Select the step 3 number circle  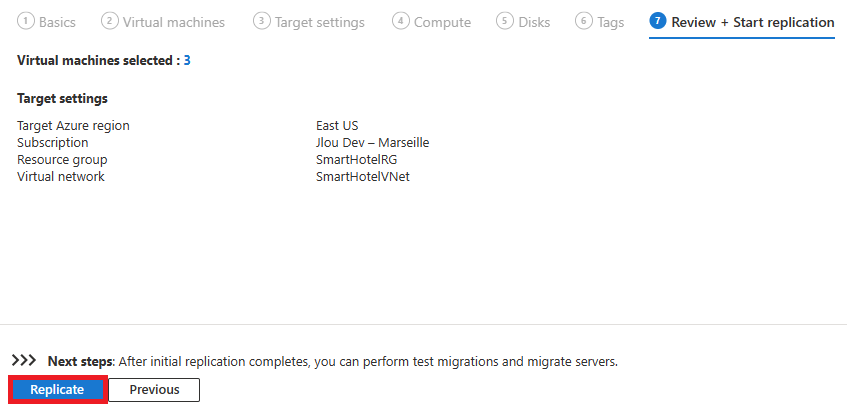[x=261, y=22]
